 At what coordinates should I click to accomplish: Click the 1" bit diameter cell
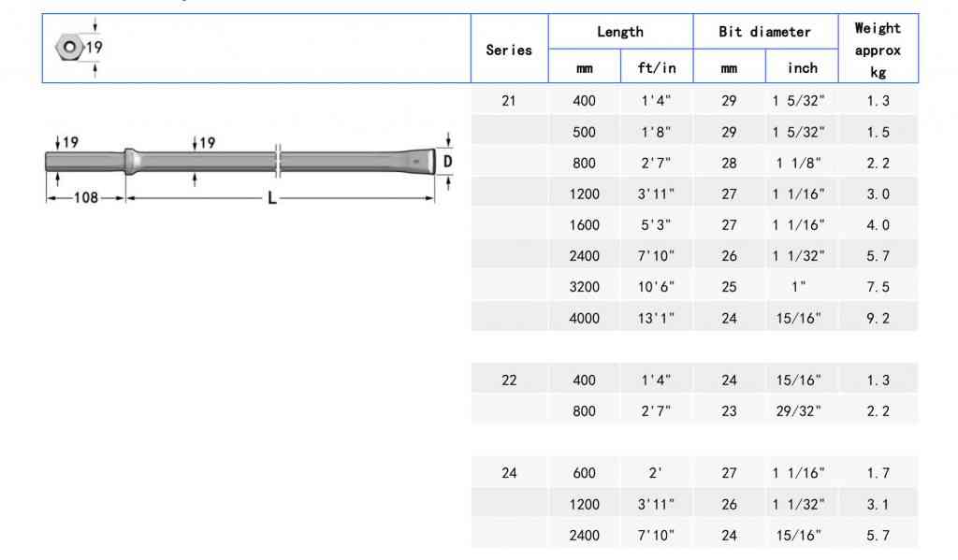coord(799,286)
